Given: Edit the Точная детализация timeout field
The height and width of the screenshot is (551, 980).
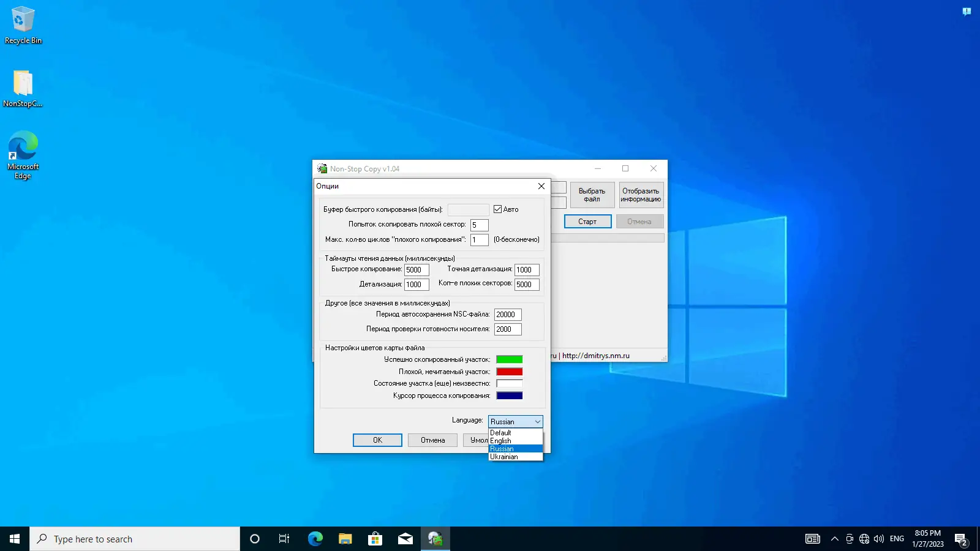Looking at the screenshot, I should coord(527,269).
